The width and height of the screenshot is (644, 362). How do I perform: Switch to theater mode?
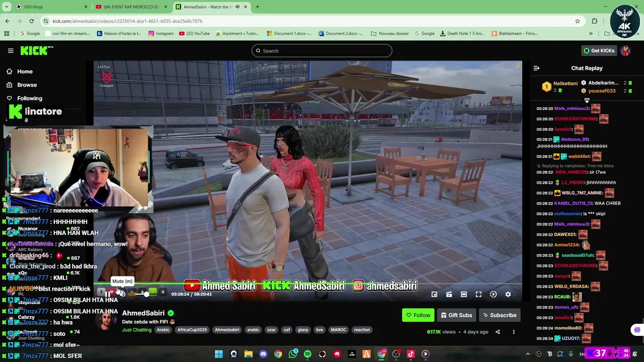pos(464,295)
